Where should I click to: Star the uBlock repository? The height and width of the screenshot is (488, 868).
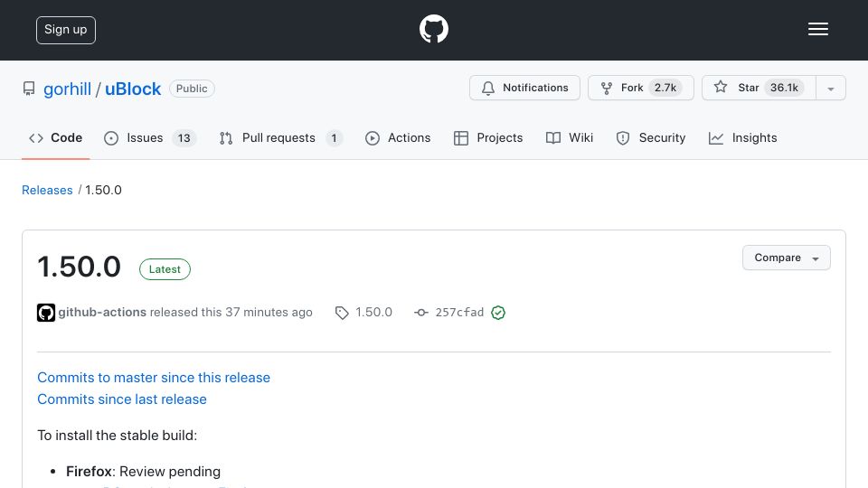click(x=759, y=88)
